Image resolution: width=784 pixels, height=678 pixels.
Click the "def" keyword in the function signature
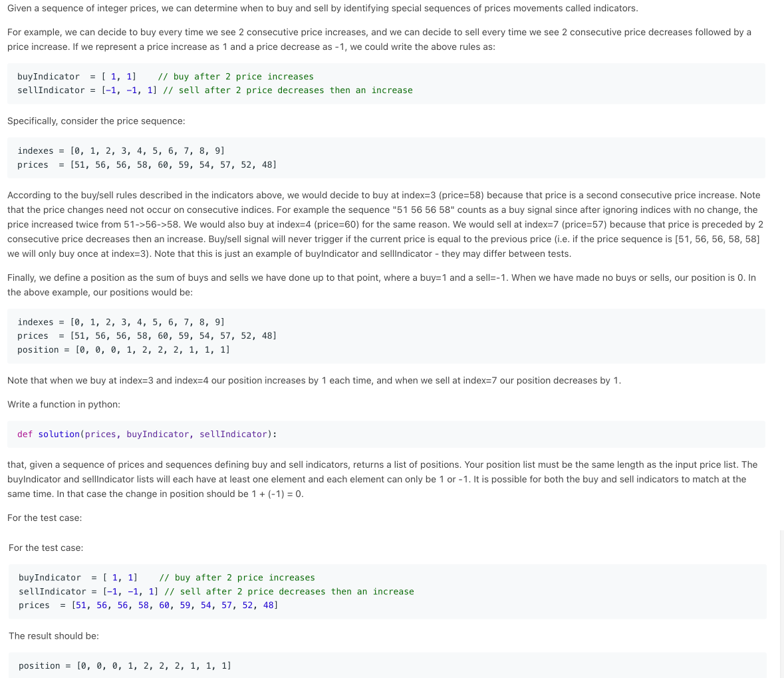(25, 434)
